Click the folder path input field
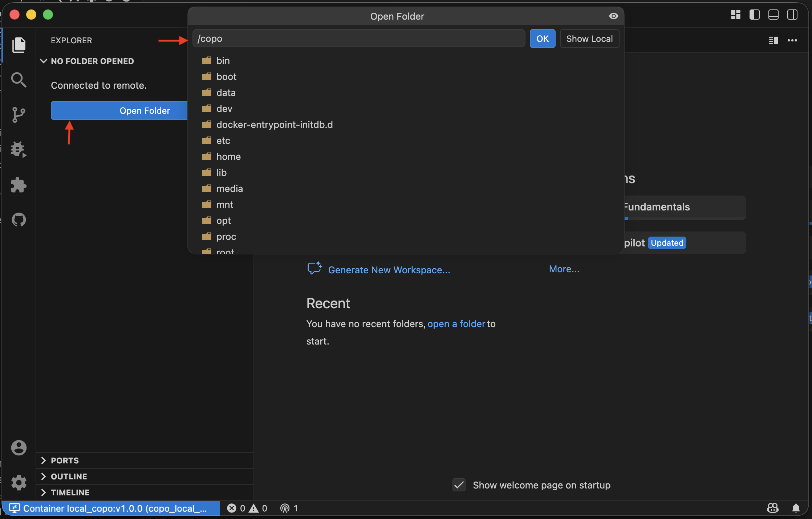 coord(359,39)
